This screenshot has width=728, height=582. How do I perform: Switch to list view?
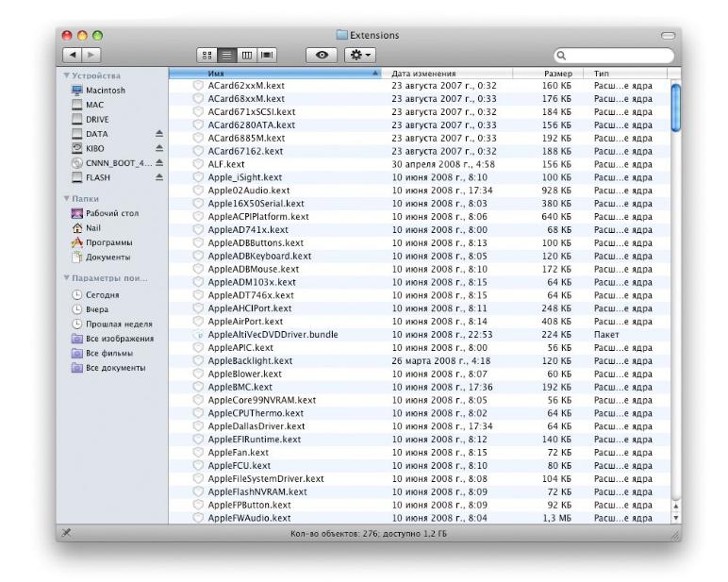coord(226,56)
